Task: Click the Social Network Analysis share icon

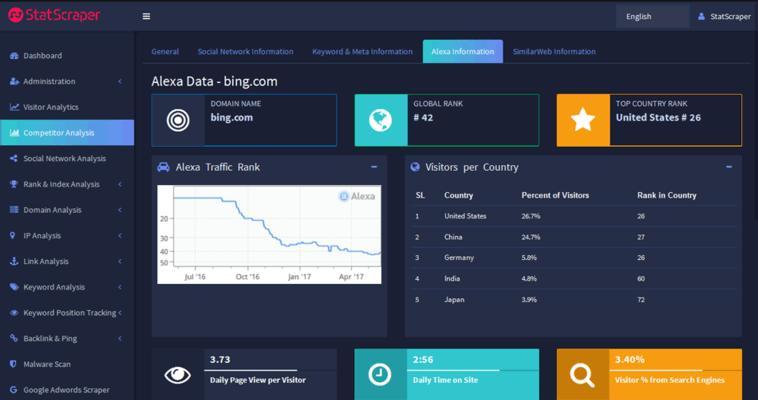Action: click(14, 158)
